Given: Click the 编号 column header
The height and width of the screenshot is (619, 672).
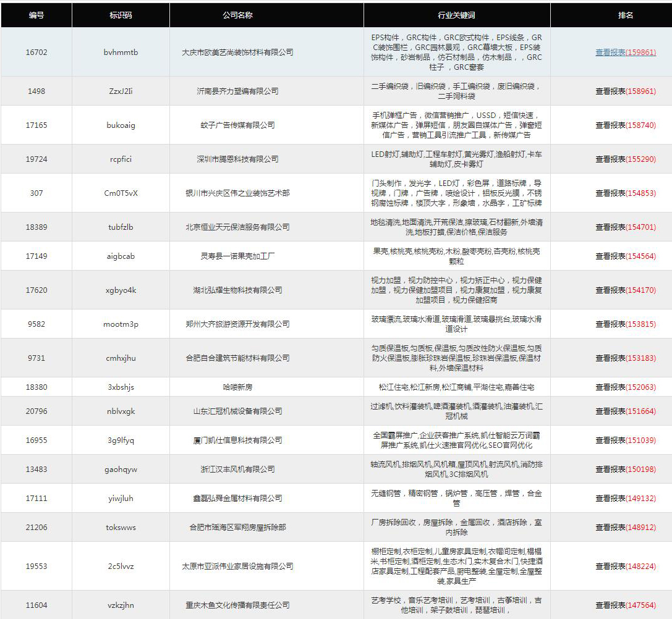Looking at the screenshot, I should point(36,15).
